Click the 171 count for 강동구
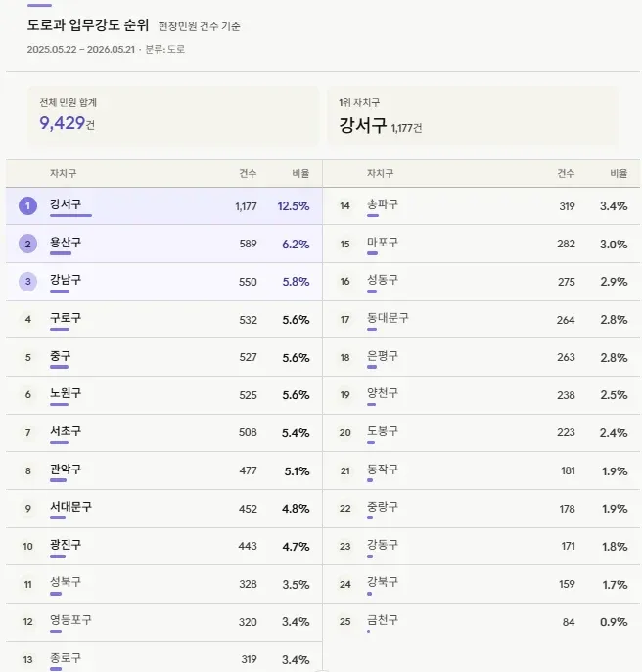The image size is (642, 672). click(x=568, y=546)
